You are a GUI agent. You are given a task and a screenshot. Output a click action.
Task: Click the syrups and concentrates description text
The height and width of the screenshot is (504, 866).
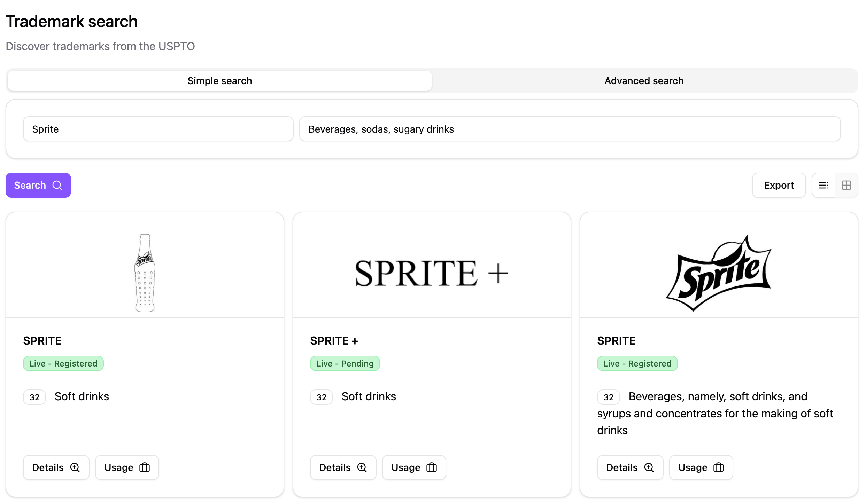(715, 414)
